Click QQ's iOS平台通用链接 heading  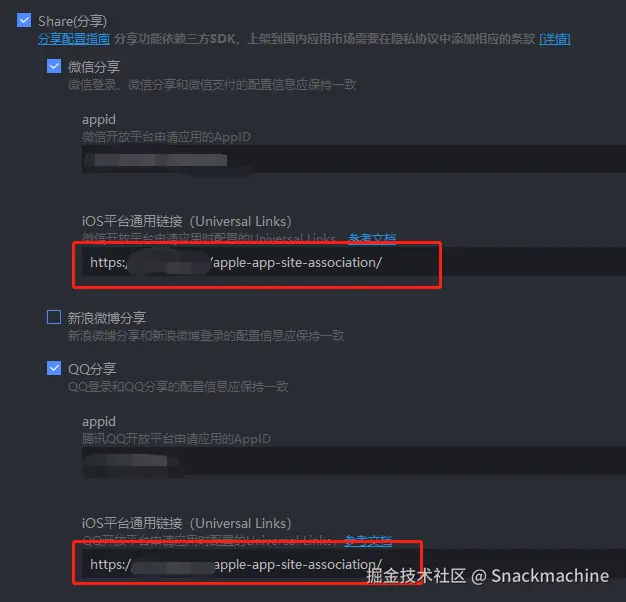coord(187,523)
